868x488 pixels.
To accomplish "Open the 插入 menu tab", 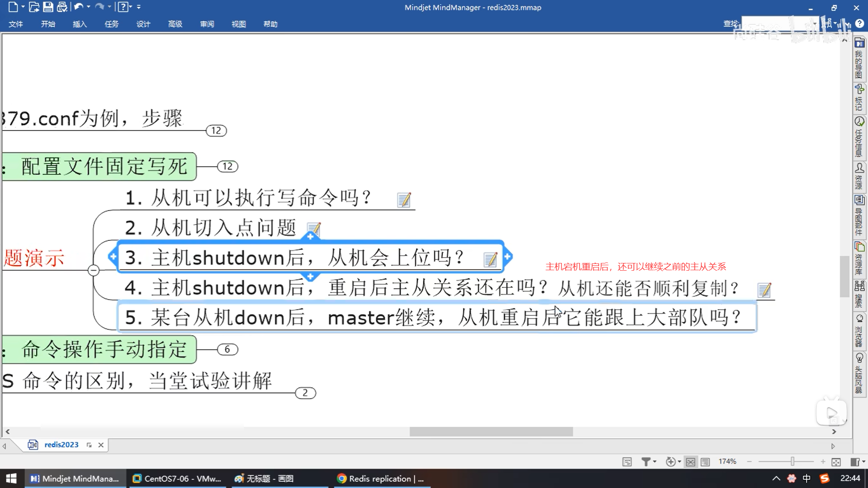I will tap(80, 24).
